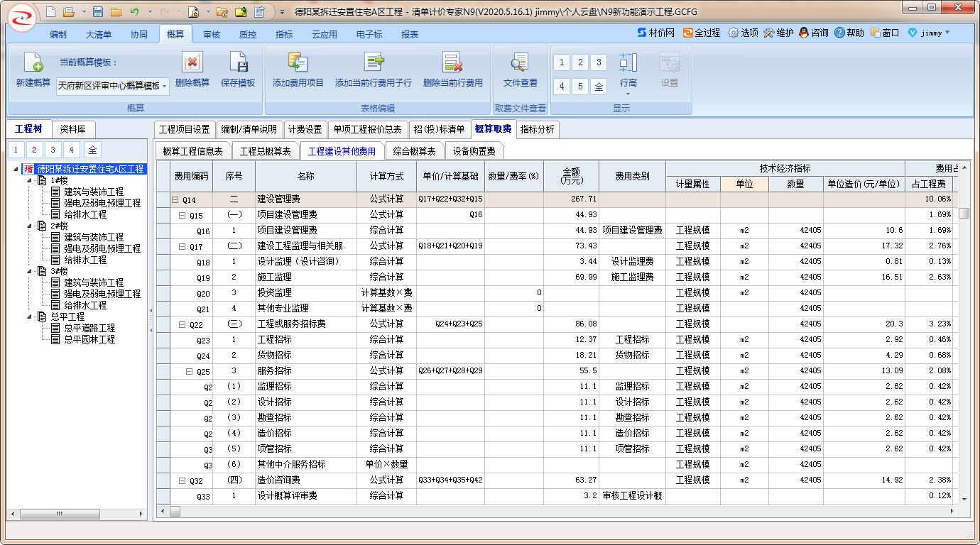Open the 综合概算表 tab

coord(414,151)
